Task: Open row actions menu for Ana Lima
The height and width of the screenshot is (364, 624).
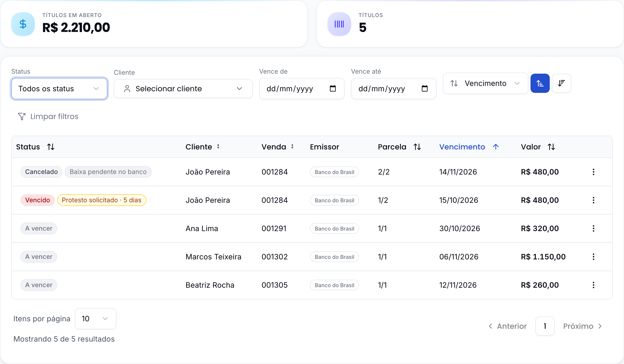Action: click(x=593, y=228)
